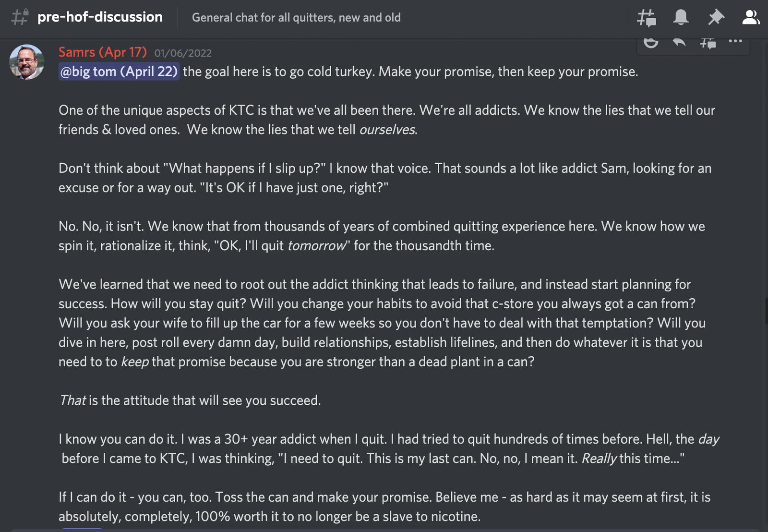Click the 01/06/2022 message timestamp
This screenshot has height=532, width=768.
(183, 53)
